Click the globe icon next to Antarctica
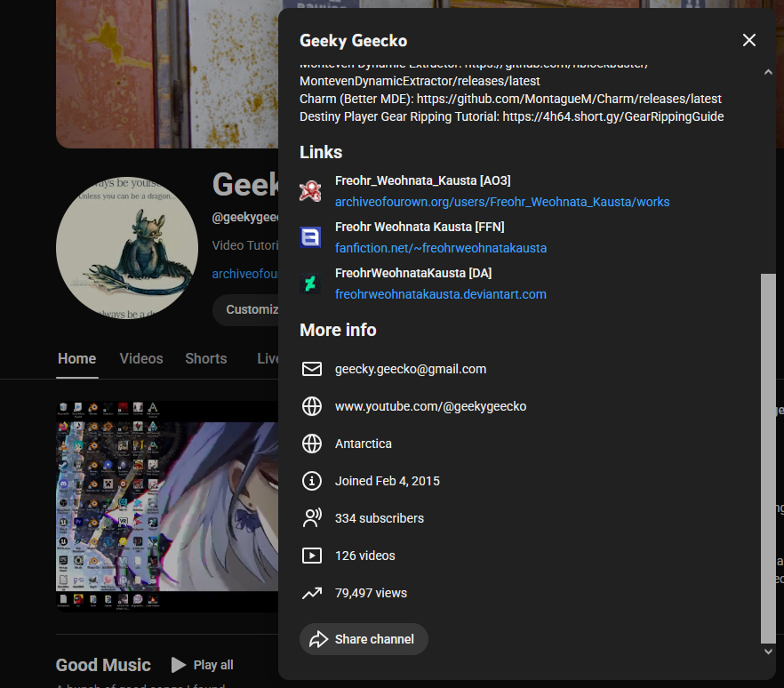 (312, 444)
